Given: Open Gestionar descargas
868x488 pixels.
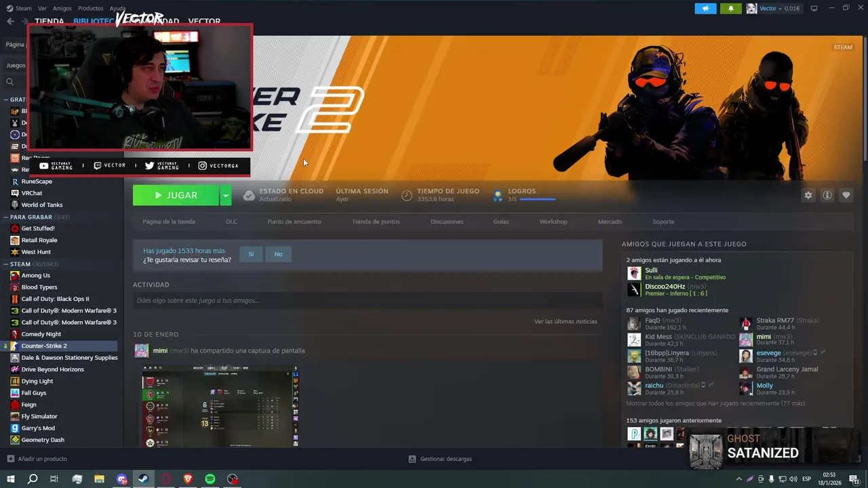Looking at the screenshot, I should point(440,459).
